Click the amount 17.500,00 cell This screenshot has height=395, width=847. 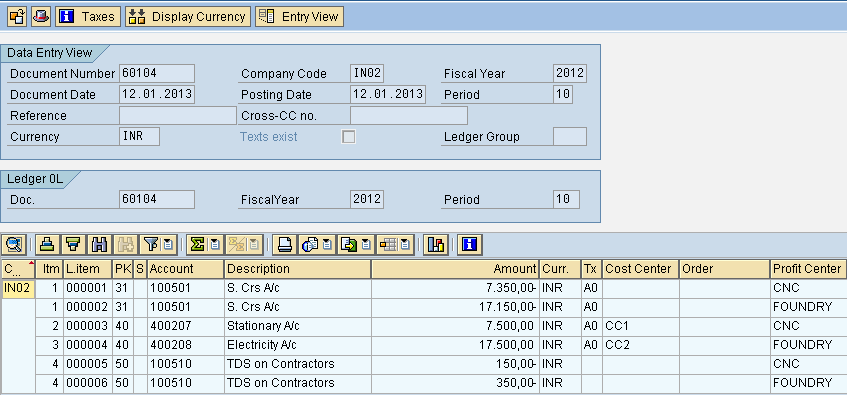tap(455, 345)
